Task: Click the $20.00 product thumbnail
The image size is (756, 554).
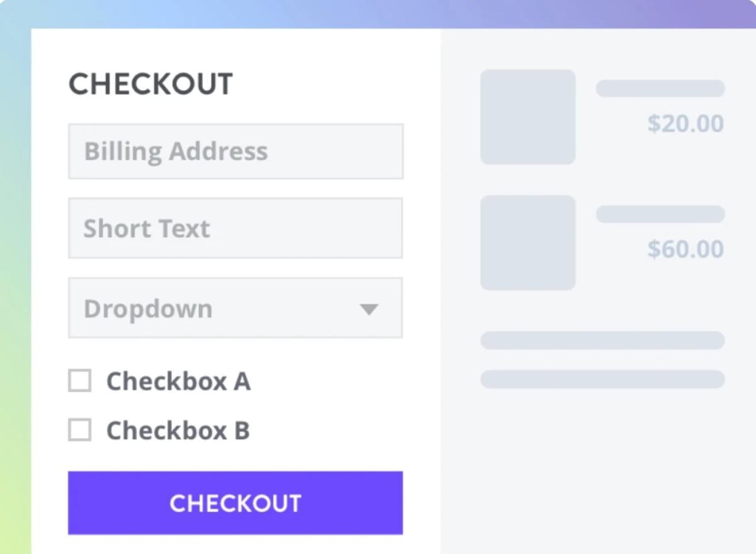Action: point(528,117)
